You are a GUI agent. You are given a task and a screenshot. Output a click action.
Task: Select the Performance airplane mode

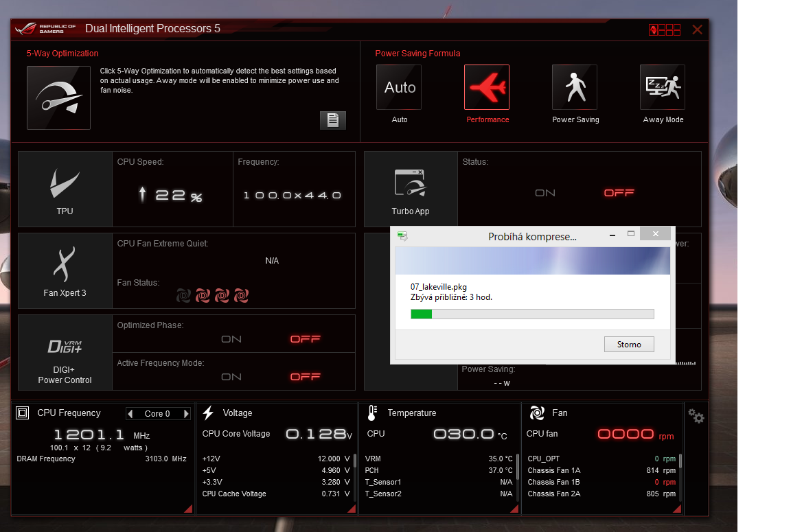(x=487, y=88)
